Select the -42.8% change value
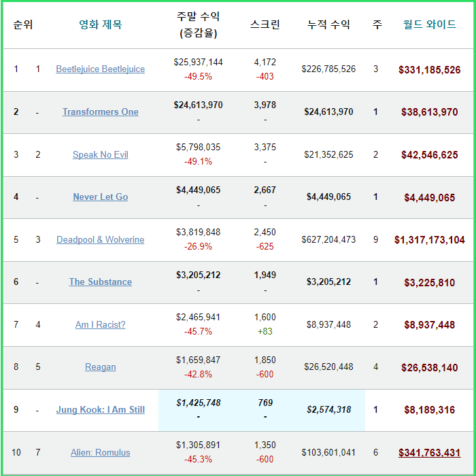Viewport: 476px width, 476px height. 199,374
